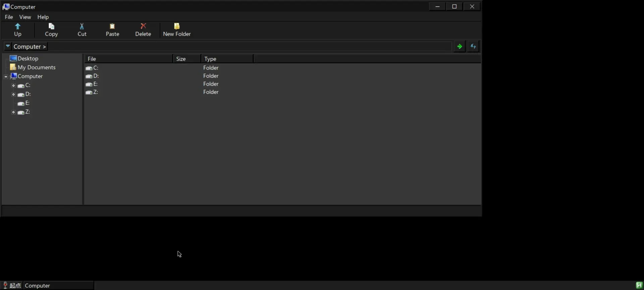Open the File menu

pos(9,17)
